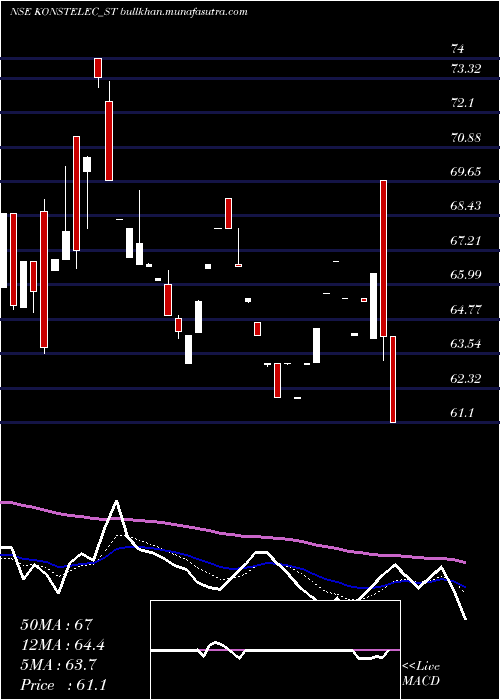Click the 70.88 price level label
This screenshot has height=700, width=500.
(466, 138)
